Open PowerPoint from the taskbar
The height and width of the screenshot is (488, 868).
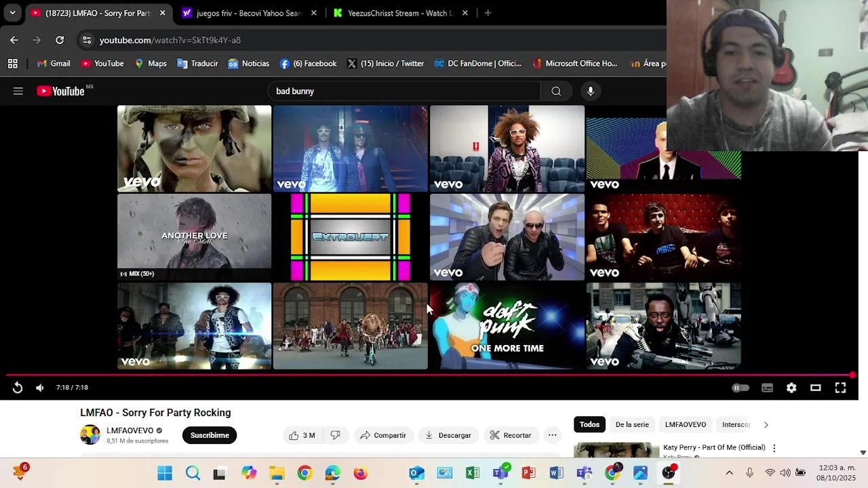pyautogui.click(x=528, y=473)
